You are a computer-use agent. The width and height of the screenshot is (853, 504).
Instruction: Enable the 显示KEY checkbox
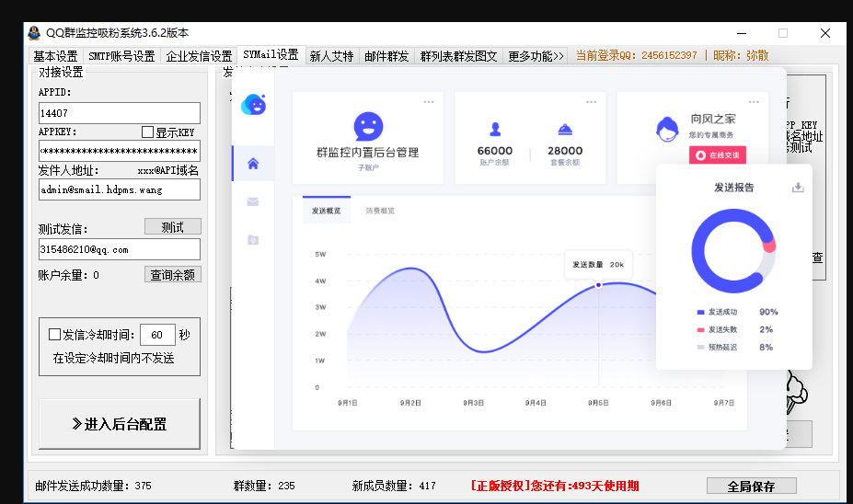(147, 132)
